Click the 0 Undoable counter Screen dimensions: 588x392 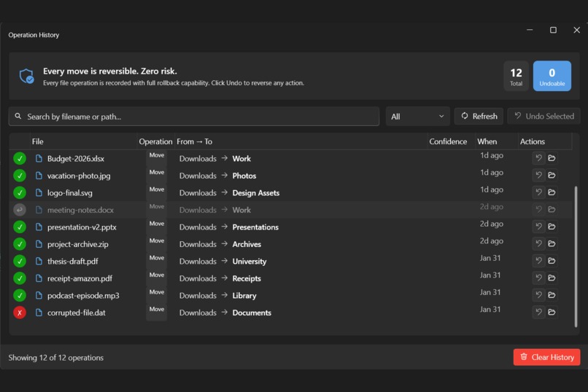coord(552,76)
